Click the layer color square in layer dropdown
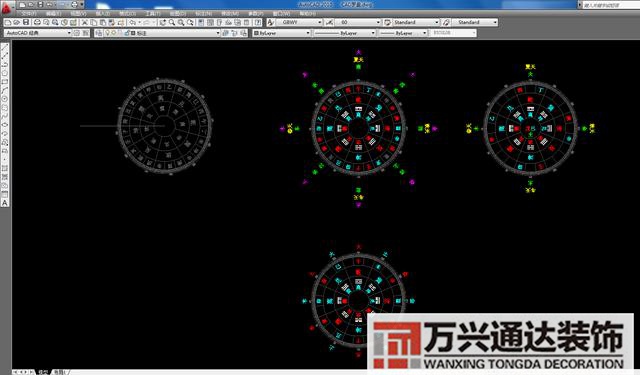The width and height of the screenshot is (640, 375). 133,33
